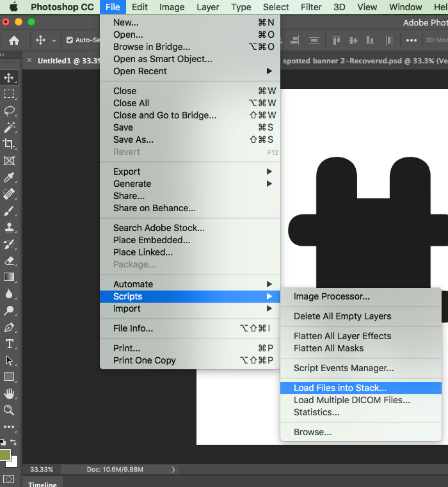448x487 pixels.
Task: Click the Doc: 10.6M/9.88M status text
Action: pos(115,469)
